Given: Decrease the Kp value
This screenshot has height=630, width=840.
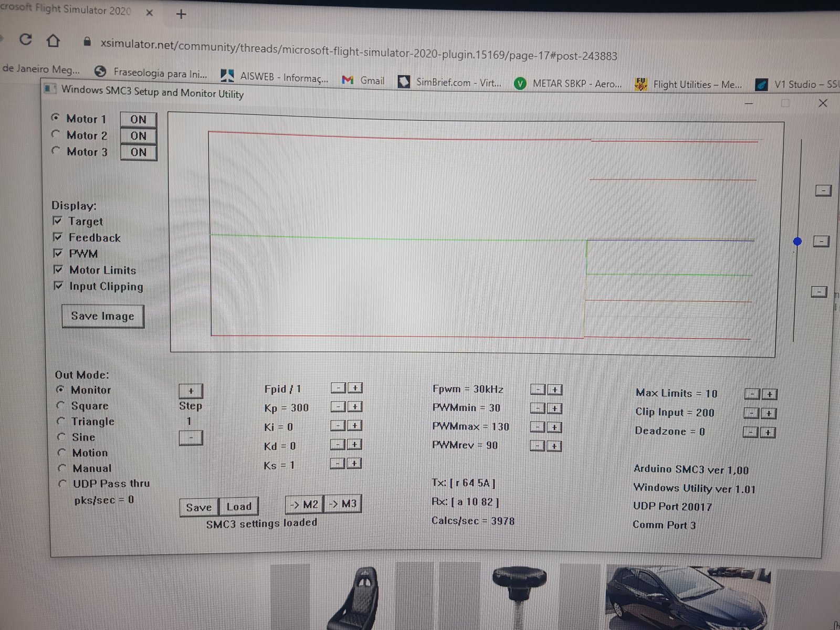Looking at the screenshot, I should pyautogui.click(x=339, y=407).
